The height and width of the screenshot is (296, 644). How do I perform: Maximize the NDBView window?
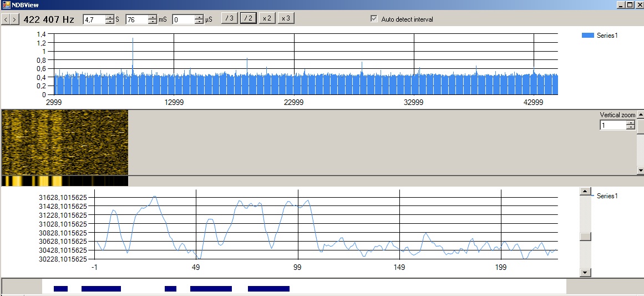pos(630,5)
